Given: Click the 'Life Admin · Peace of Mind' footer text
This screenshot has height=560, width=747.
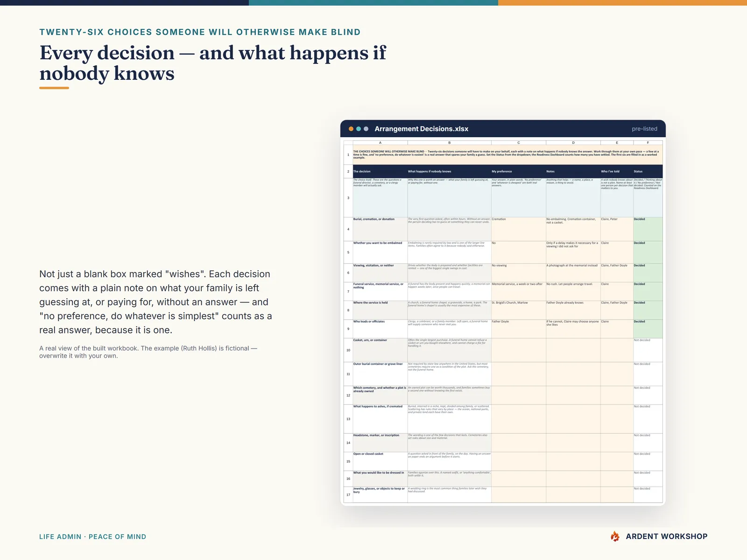Looking at the screenshot, I should tap(92, 537).
